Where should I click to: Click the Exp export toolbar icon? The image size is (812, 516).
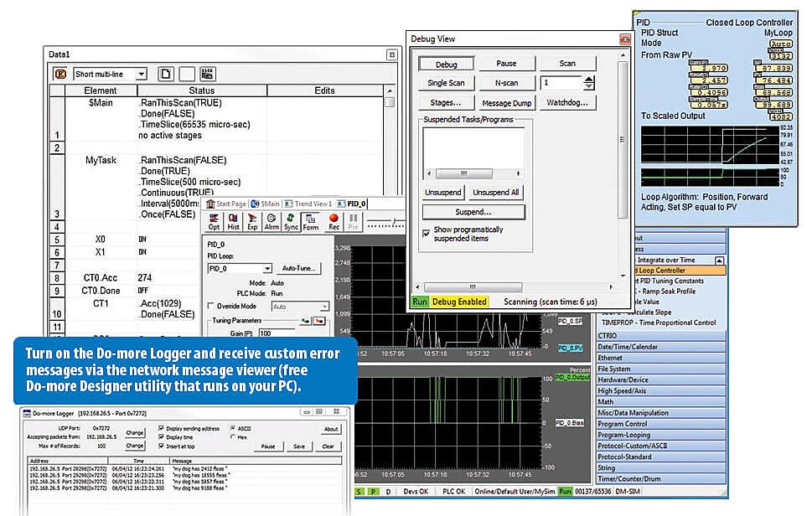pos(252,222)
